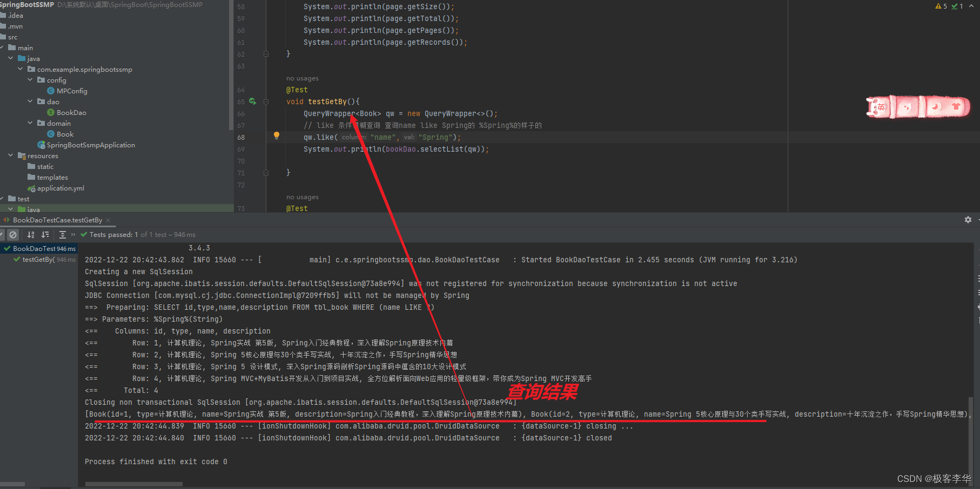
Task: Click the fold marker at line 71
Action: click(x=266, y=173)
